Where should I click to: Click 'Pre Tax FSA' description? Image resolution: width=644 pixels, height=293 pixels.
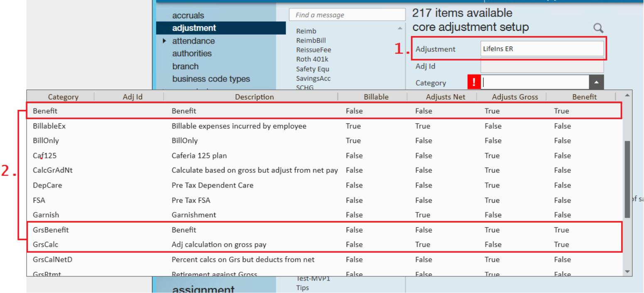coord(191,200)
